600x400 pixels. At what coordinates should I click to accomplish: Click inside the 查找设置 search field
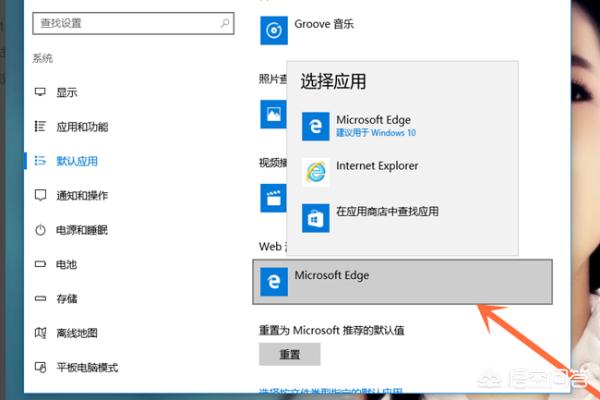(x=133, y=23)
